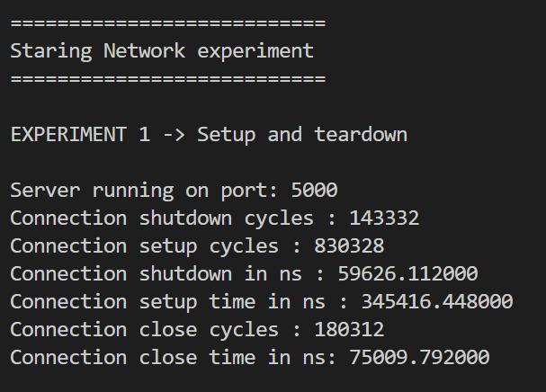Click the 'Connection close cycles' label
This screenshot has height=392, width=546.
145,330
